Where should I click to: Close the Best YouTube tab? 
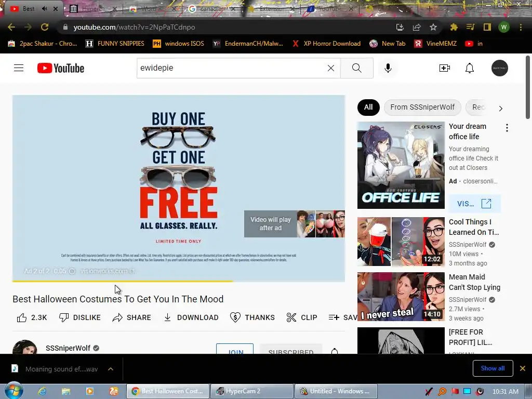point(56,8)
